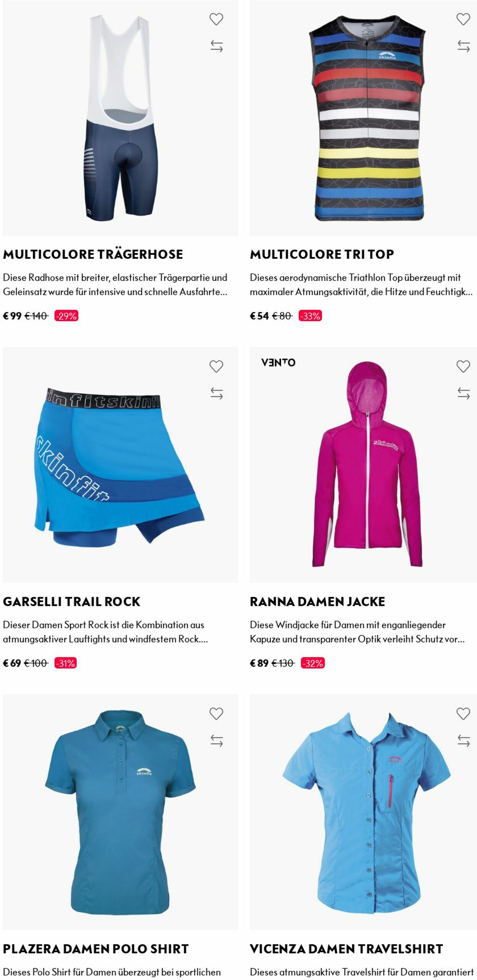Open Ranna Damen Jacke title link

point(317,601)
